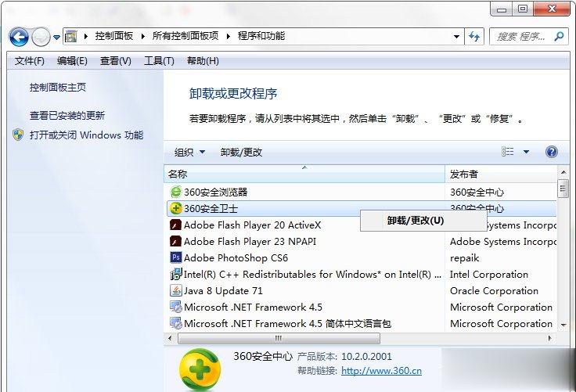
Task: Open the 文件(F) menu
Action: coord(30,60)
